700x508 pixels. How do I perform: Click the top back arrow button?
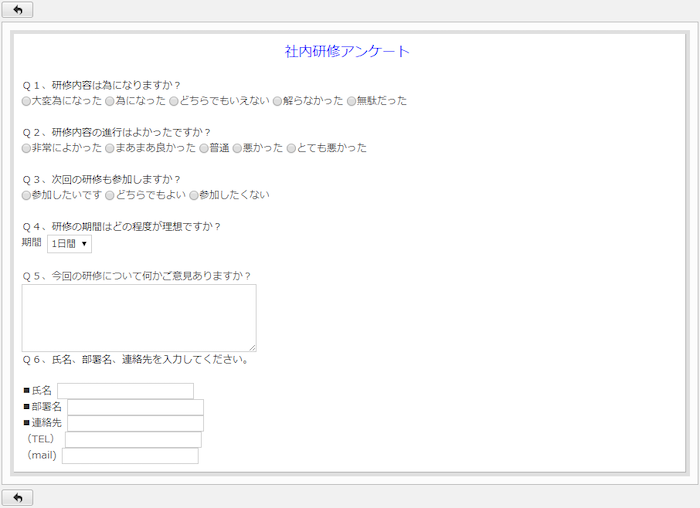pyautogui.click(x=18, y=10)
